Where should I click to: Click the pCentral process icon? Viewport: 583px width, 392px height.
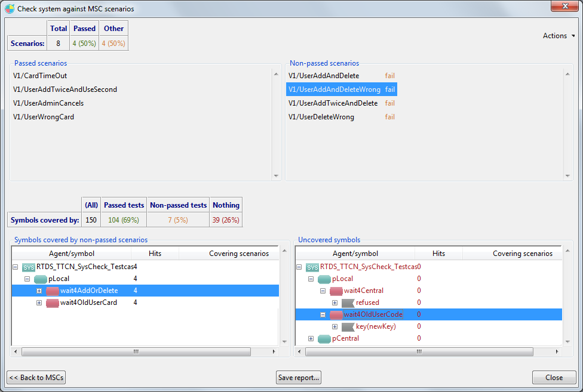point(324,339)
